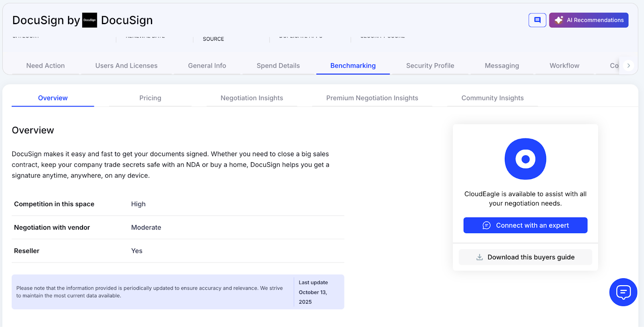Select the Overview sub-tab
Viewport: 644px width, 327px height.
click(x=53, y=98)
